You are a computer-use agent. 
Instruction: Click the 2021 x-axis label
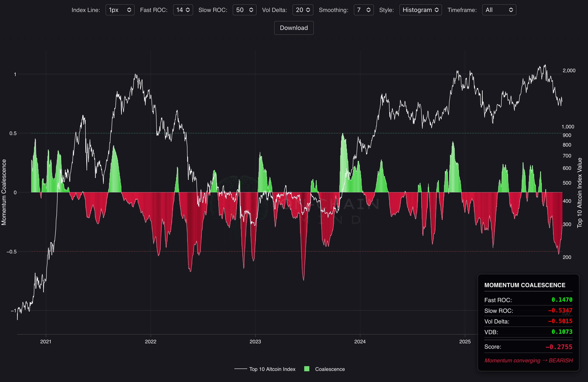46,341
